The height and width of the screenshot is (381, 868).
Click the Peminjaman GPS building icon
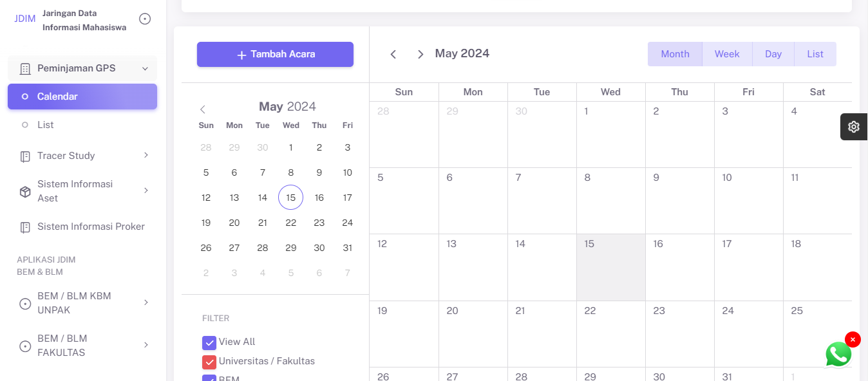(25, 69)
